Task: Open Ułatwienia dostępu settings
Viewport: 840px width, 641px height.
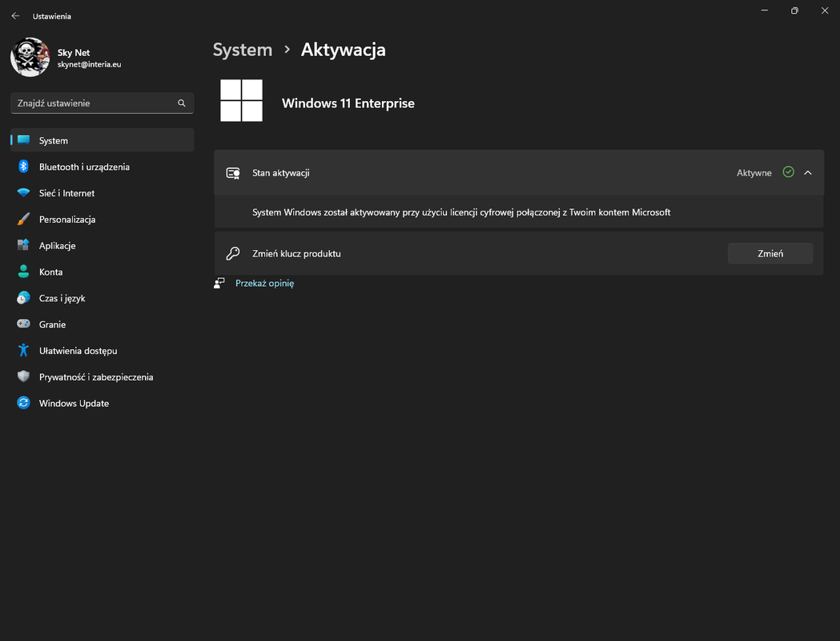Action: [x=102, y=350]
